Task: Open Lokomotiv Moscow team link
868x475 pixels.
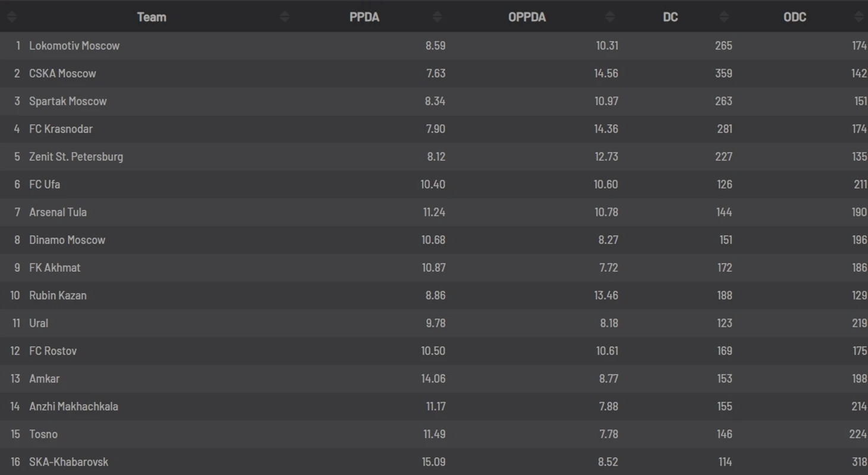Action: (74, 46)
